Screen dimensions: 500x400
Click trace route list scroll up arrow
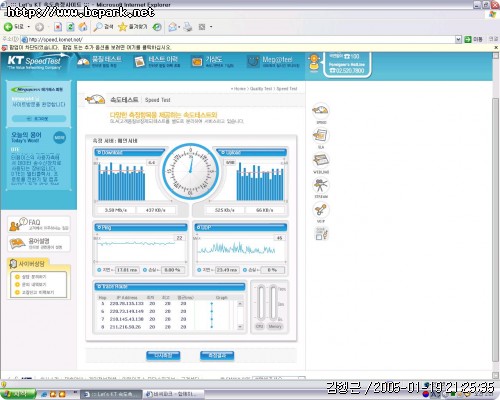(240, 304)
